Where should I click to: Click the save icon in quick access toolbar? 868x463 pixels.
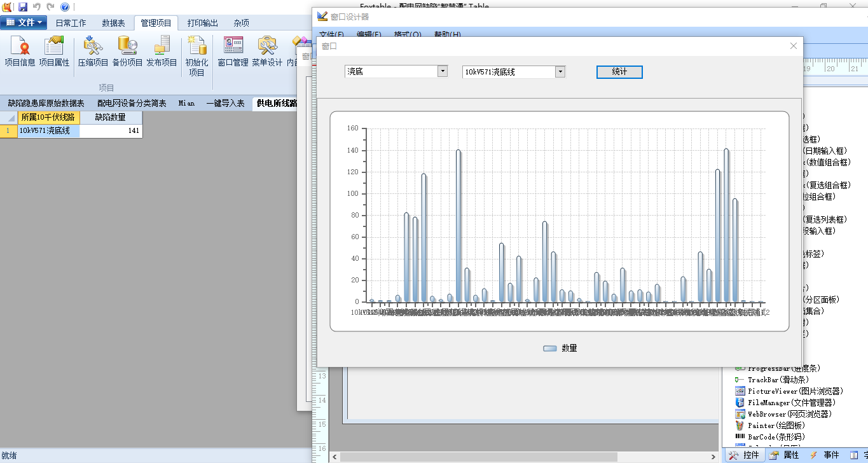23,7
